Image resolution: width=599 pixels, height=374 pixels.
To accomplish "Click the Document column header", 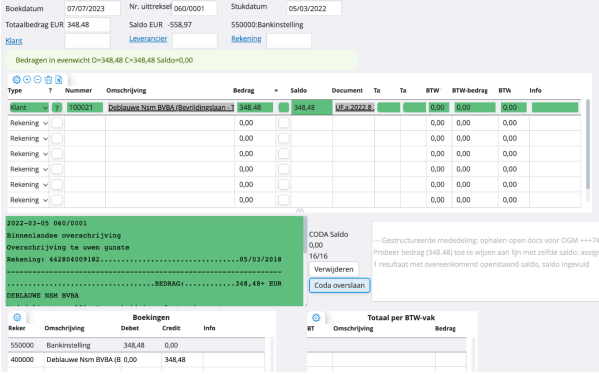I will tap(347, 91).
